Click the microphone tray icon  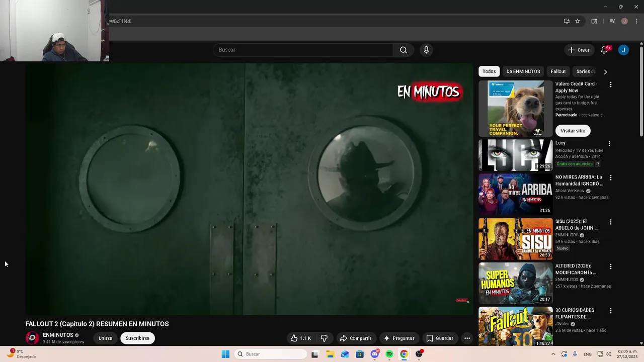tap(575, 354)
